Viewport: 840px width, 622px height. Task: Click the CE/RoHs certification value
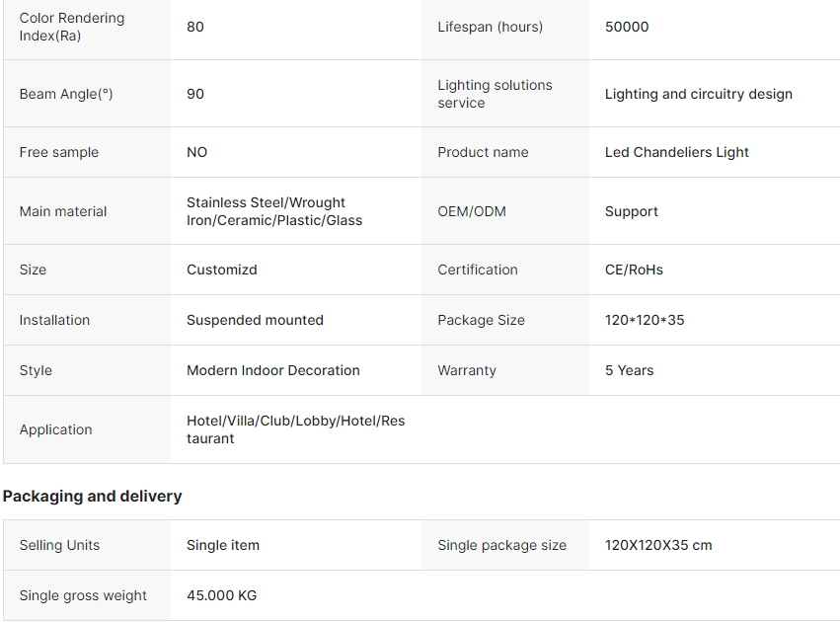[x=634, y=270]
